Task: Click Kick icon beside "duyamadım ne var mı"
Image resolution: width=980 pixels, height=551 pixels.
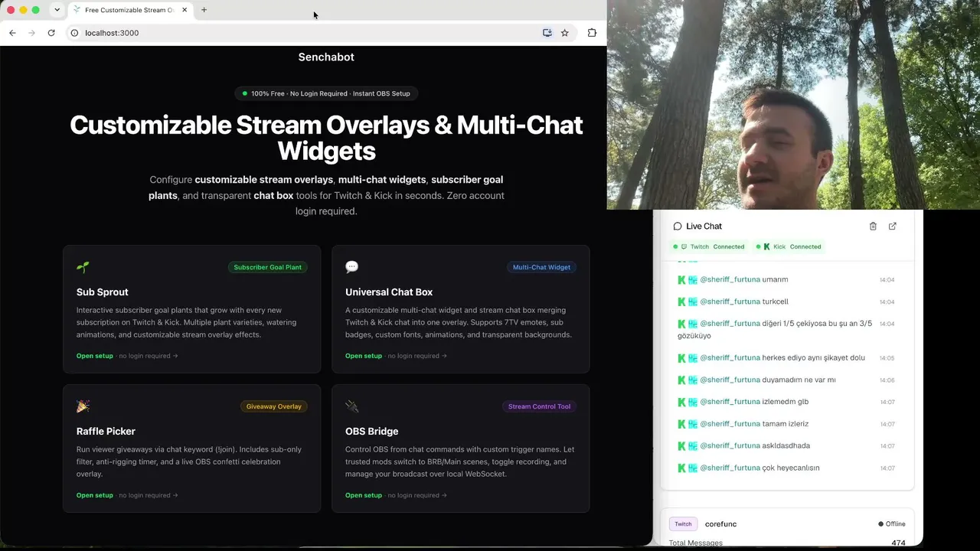Action: [x=681, y=380]
